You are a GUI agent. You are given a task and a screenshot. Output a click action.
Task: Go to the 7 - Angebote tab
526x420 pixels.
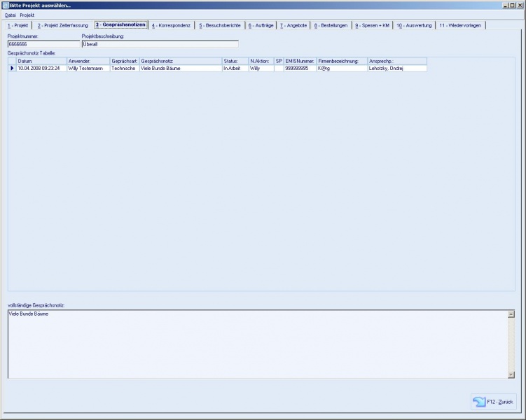coord(293,25)
